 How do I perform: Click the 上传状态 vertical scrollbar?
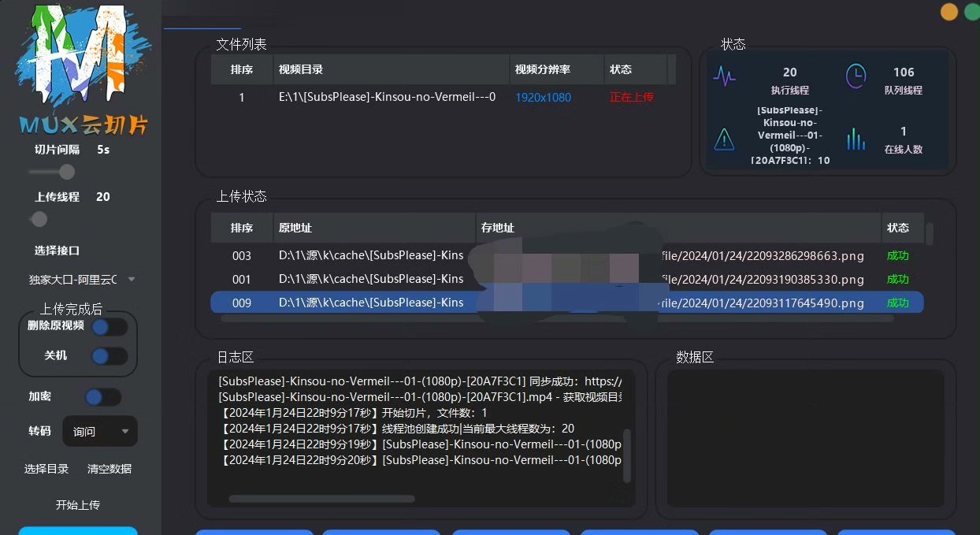tap(930, 234)
